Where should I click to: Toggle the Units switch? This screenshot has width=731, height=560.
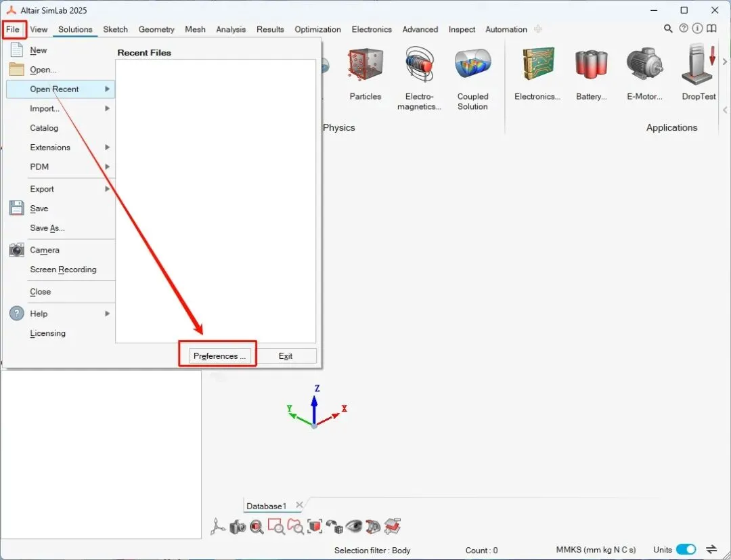tap(686, 549)
